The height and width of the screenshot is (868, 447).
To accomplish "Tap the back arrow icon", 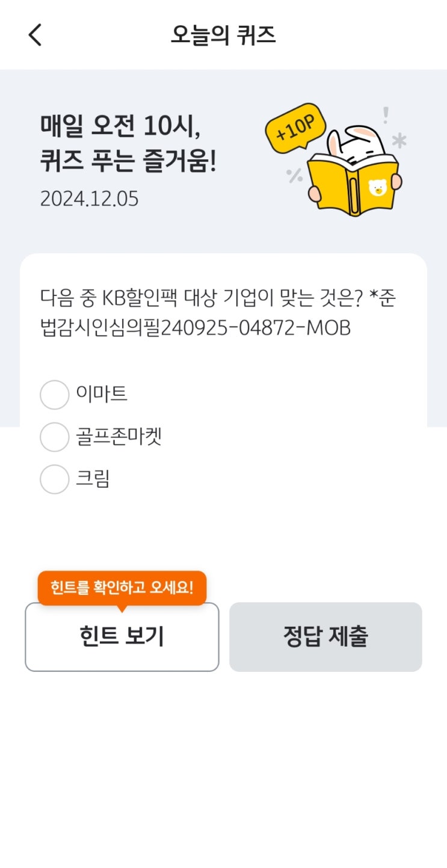I will pos(35,35).
